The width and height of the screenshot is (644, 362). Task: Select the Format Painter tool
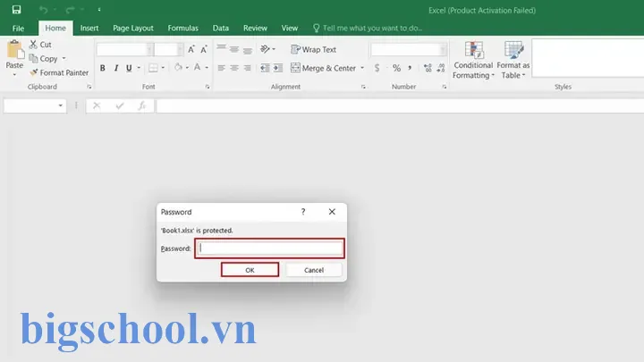pos(59,72)
